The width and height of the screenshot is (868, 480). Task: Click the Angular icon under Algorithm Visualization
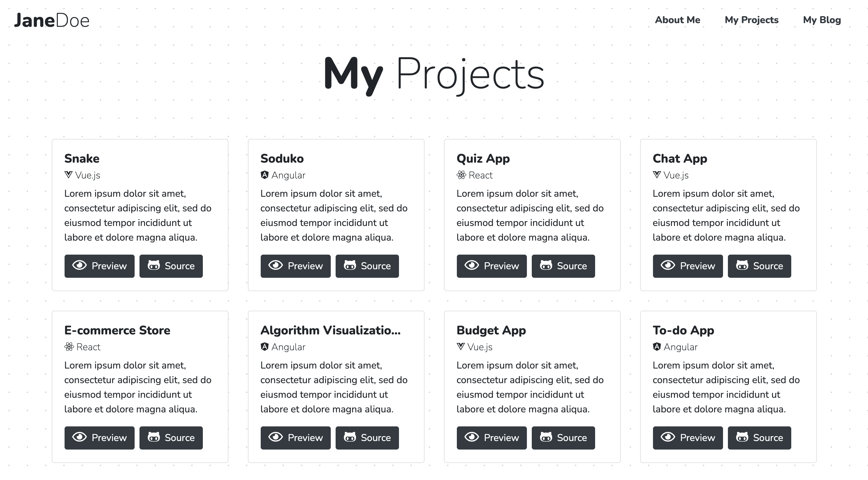(264, 347)
